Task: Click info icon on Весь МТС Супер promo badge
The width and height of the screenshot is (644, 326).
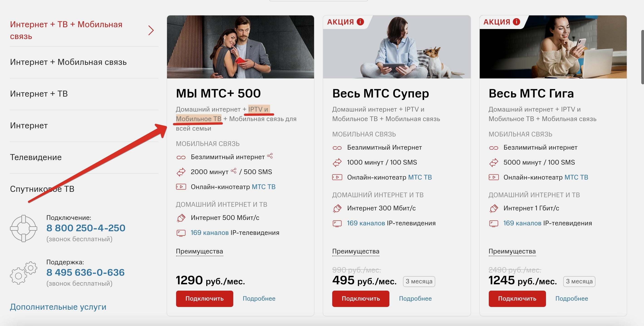Action: tap(360, 22)
